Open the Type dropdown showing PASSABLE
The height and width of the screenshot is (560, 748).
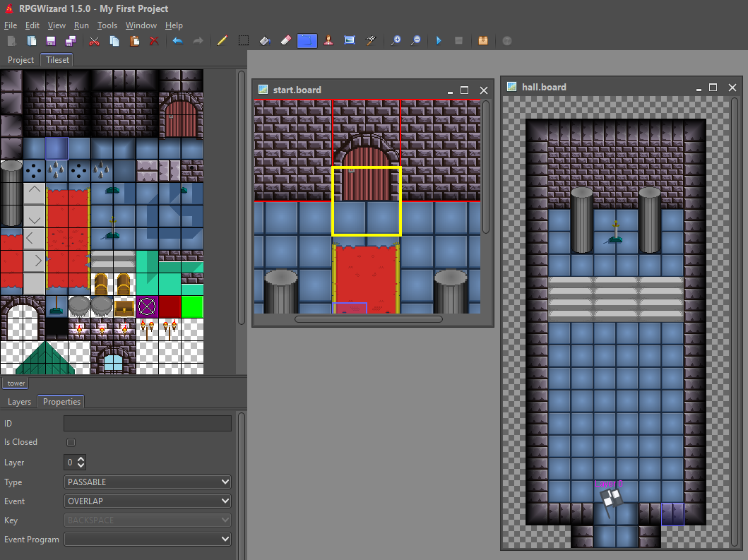coord(148,482)
